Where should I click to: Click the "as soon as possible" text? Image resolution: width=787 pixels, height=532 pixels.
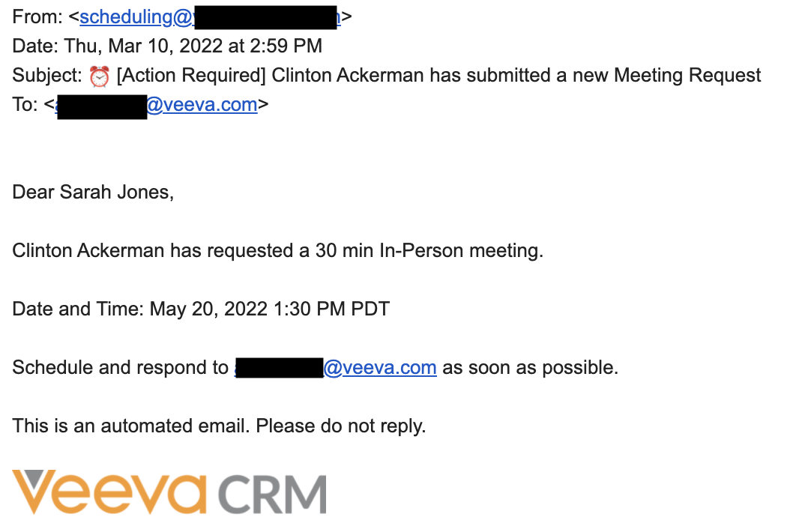coord(530,368)
